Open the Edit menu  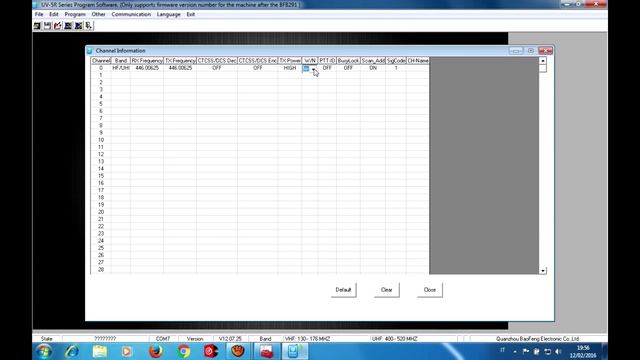click(54, 14)
